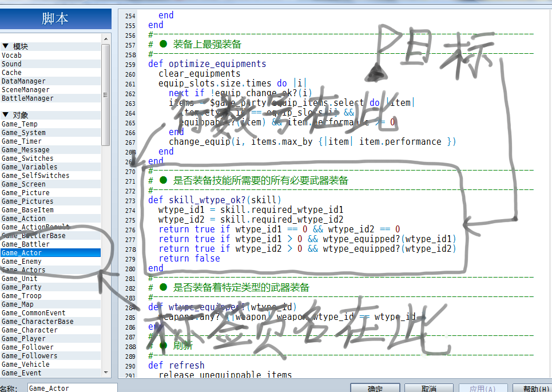Open the Game_CharacterBase script

pyautogui.click(x=50, y=322)
